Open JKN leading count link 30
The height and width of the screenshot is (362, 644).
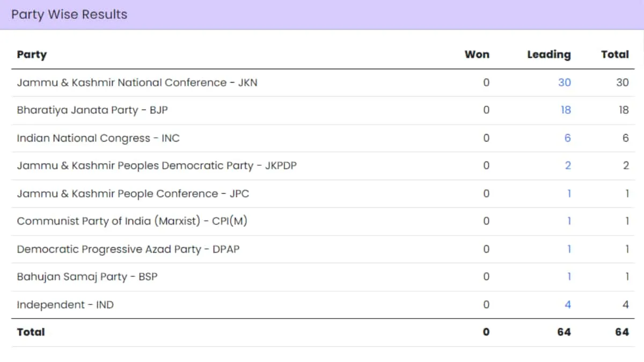(565, 83)
